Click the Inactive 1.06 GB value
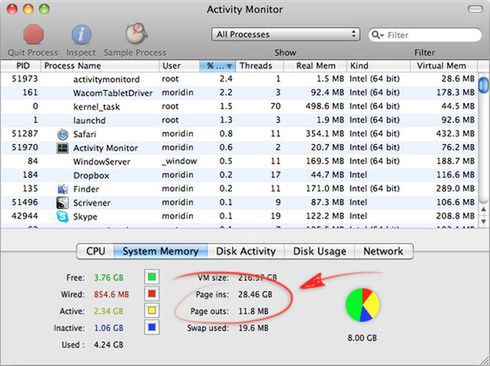490x366 pixels. (109, 328)
